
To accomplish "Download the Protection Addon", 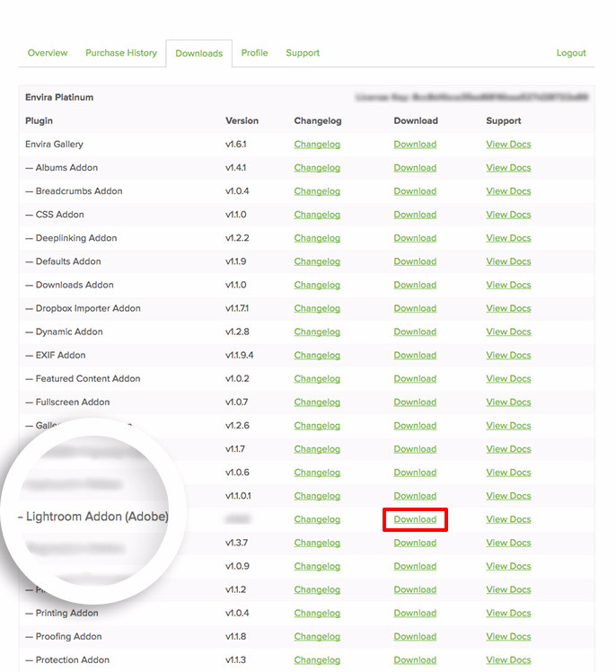I will point(415,660).
